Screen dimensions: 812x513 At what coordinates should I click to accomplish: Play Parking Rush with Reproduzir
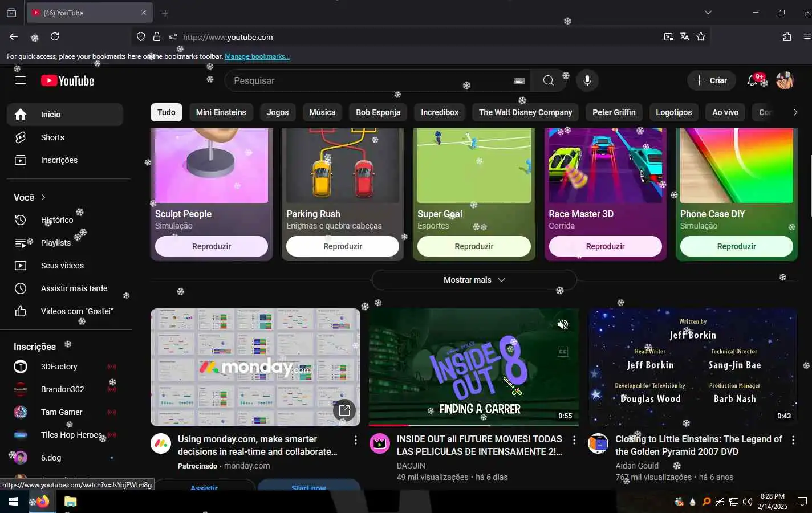tap(343, 246)
